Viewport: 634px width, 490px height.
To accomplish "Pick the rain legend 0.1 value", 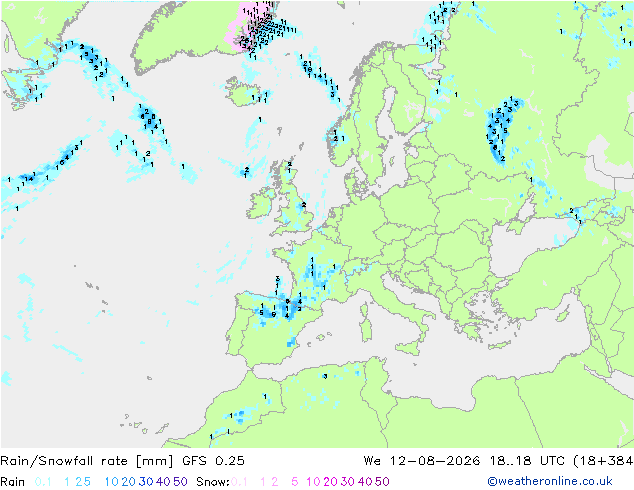I will tap(43, 482).
